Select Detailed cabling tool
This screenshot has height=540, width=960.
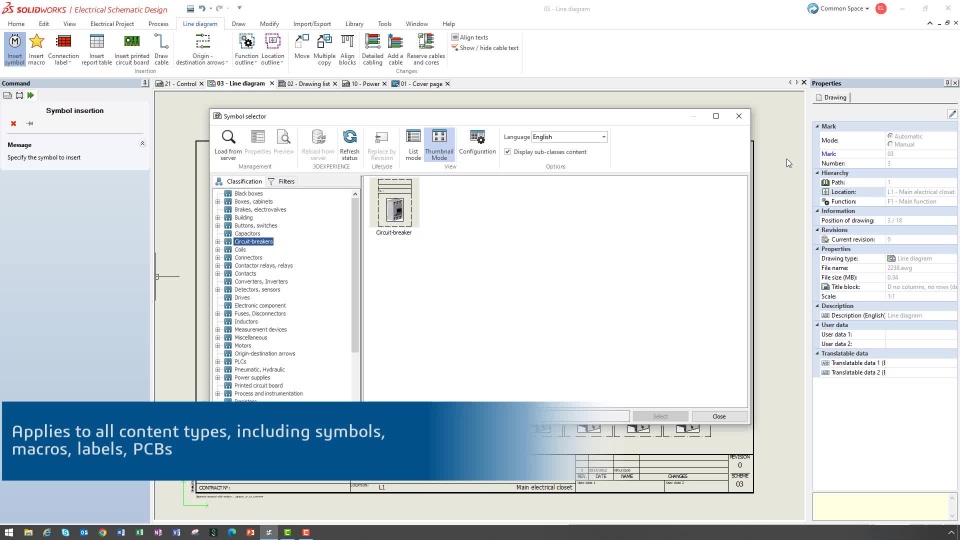(x=372, y=49)
